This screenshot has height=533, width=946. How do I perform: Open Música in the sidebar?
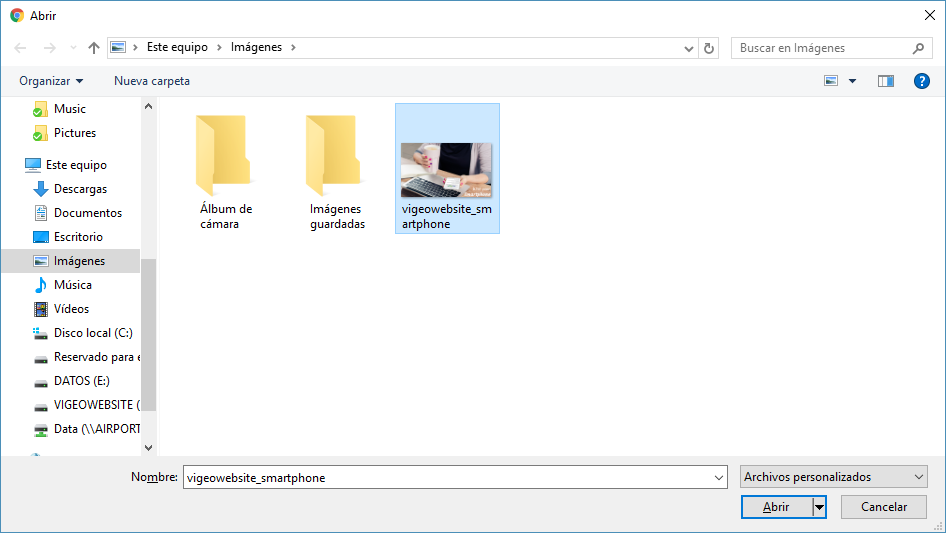click(x=73, y=285)
